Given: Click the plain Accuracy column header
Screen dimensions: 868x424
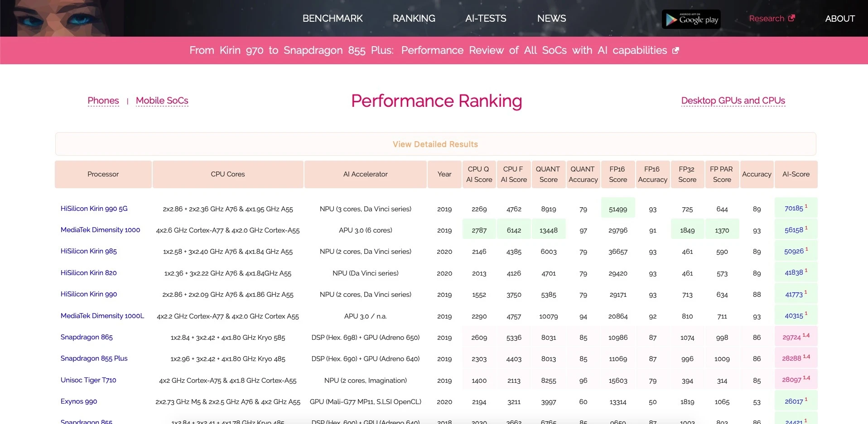Looking at the screenshot, I should (757, 174).
